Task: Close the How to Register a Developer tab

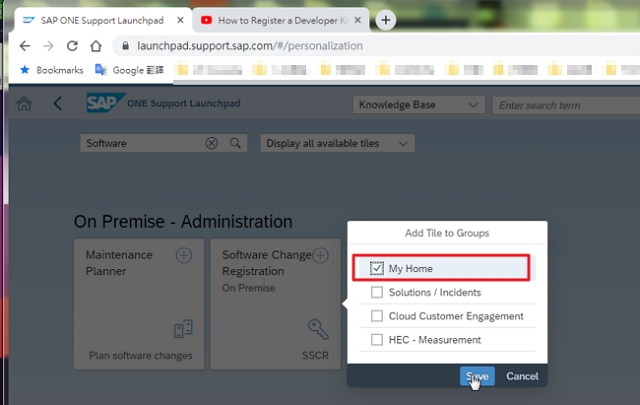Action: [x=358, y=20]
